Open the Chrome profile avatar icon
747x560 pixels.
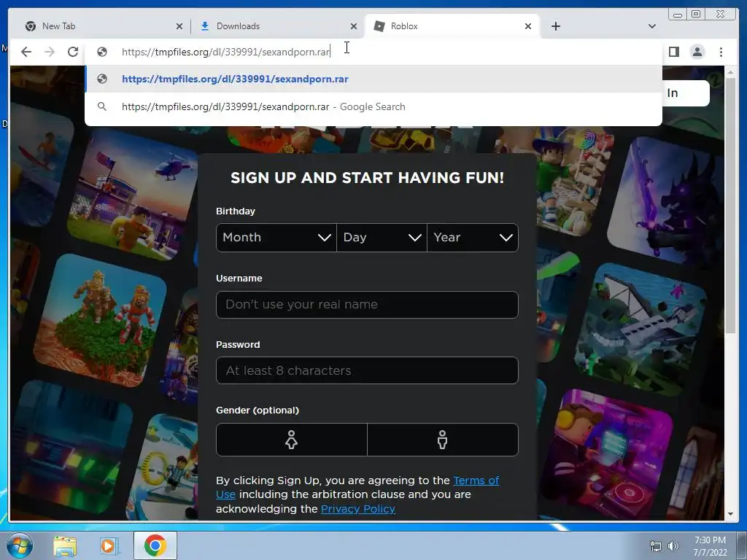[x=697, y=52]
